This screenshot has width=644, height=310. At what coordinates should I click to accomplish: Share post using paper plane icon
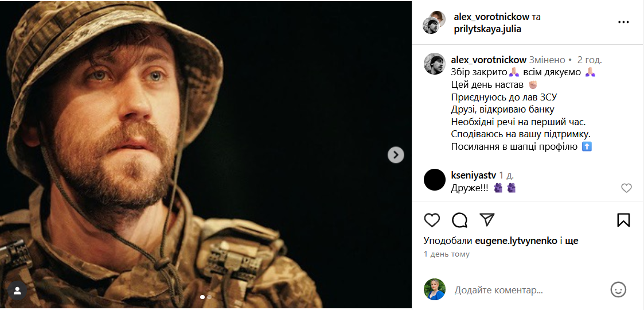pos(487,220)
